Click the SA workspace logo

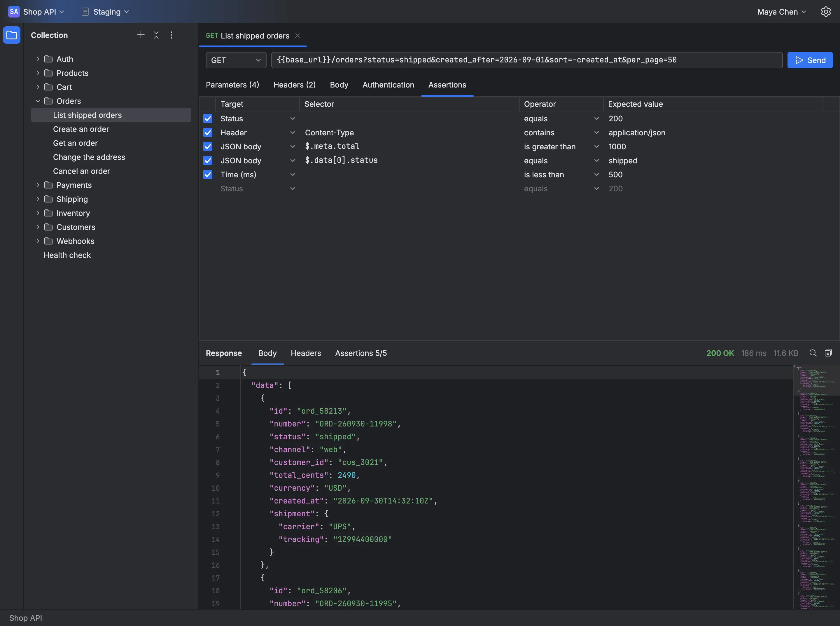coord(14,12)
